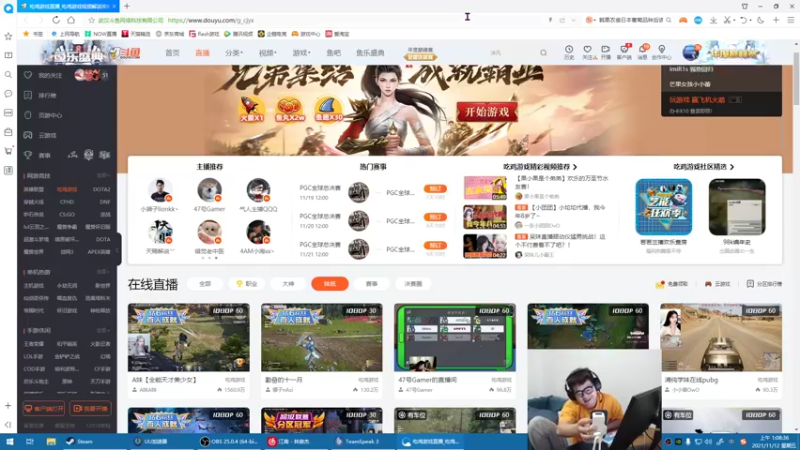Image resolution: width=800 pixels, height=450 pixels.
Task: Click bookmark star in address bar
Action: [x=92, y=20]
